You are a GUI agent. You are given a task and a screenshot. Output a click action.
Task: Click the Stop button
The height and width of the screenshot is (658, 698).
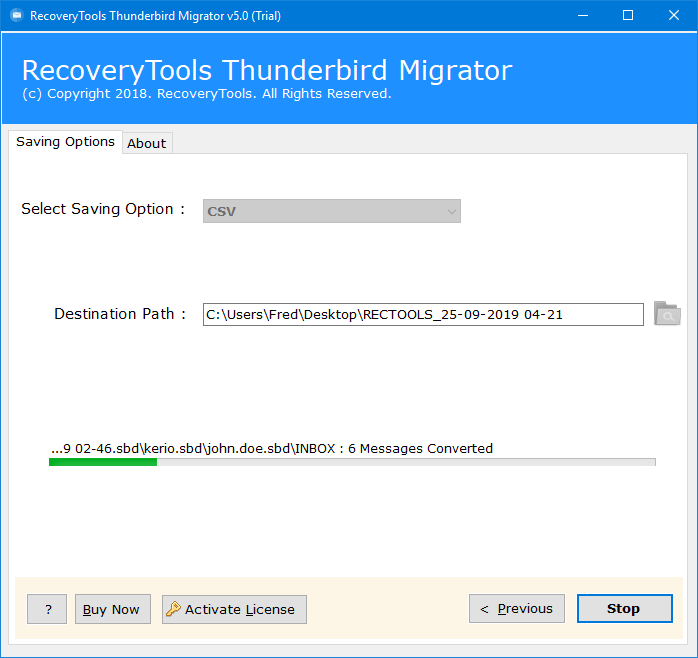click(x=625, y=608)
